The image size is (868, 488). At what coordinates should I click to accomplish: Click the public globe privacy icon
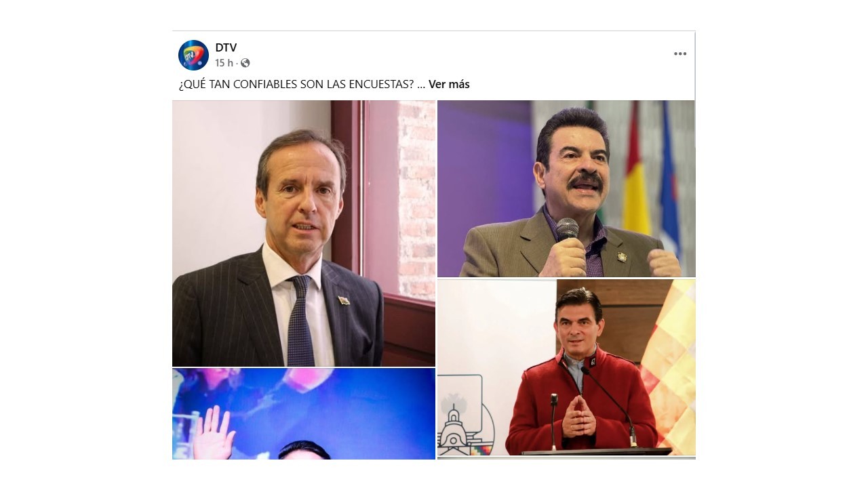(x=245, y=63)
